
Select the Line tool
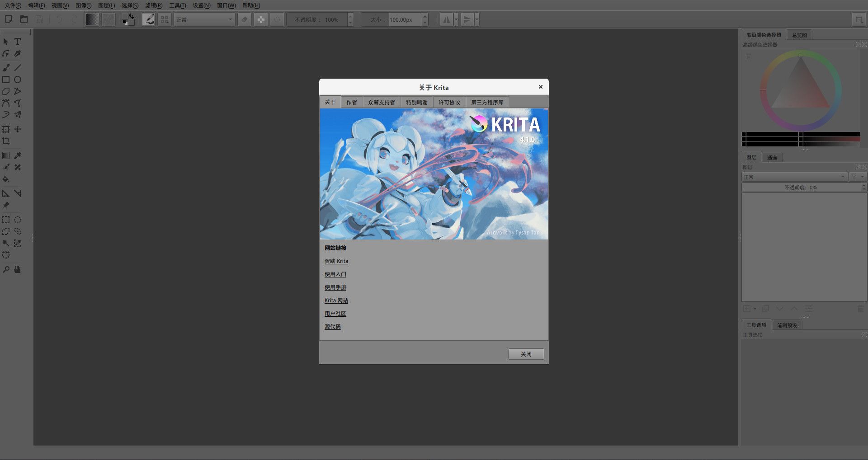click(18, 68)
